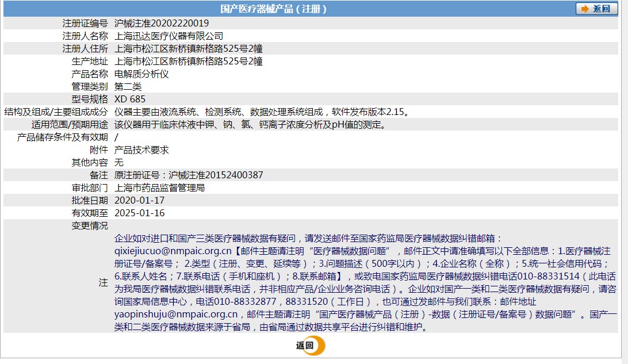The image size is (628, 364).
Task: Select approval date 2020-01-17
Action: click(x=139, y=200)
